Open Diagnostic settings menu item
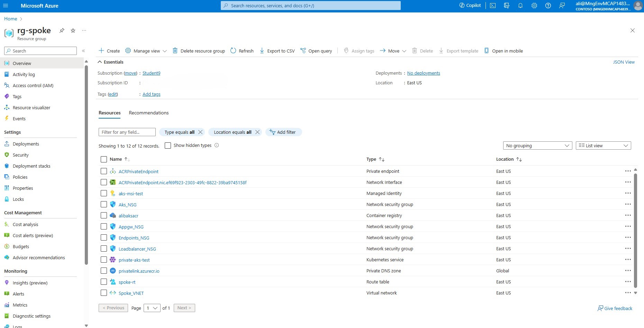The width and height of the screenshot is (644, 328). click(x=31, y=316)
